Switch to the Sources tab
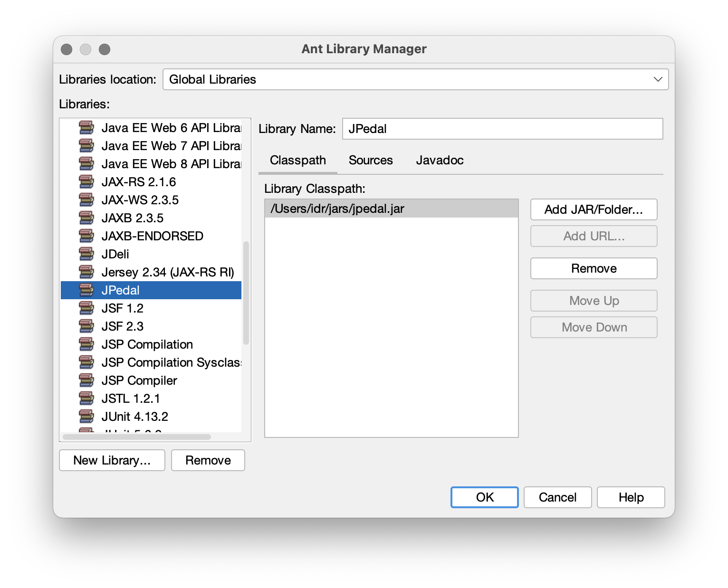The height and width of the screenshot is (588, 728). (x=371, y=161)
